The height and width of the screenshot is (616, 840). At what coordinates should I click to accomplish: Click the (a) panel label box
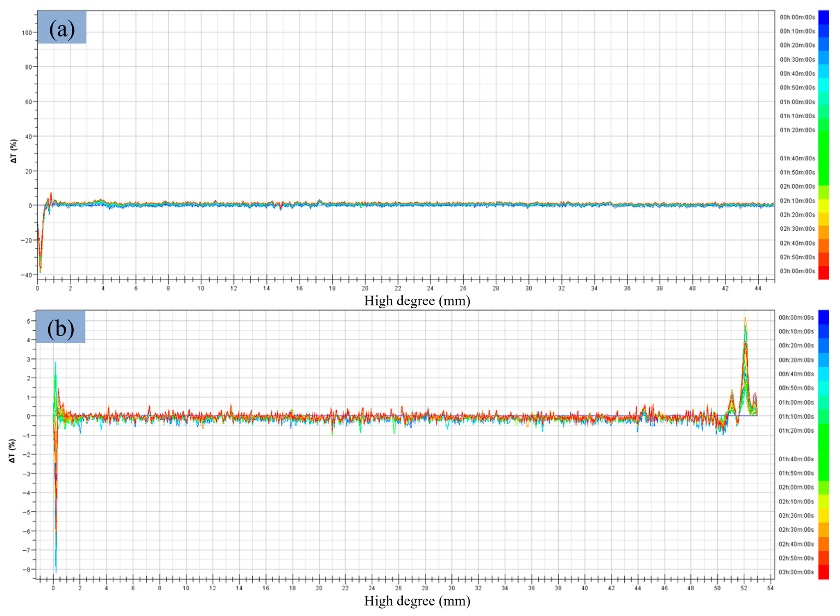[62, 27]
